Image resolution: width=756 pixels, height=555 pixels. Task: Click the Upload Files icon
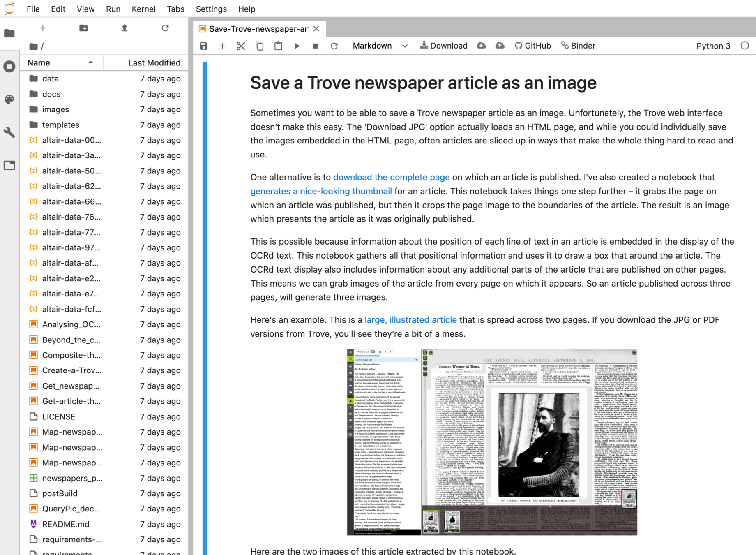[124, 28]
